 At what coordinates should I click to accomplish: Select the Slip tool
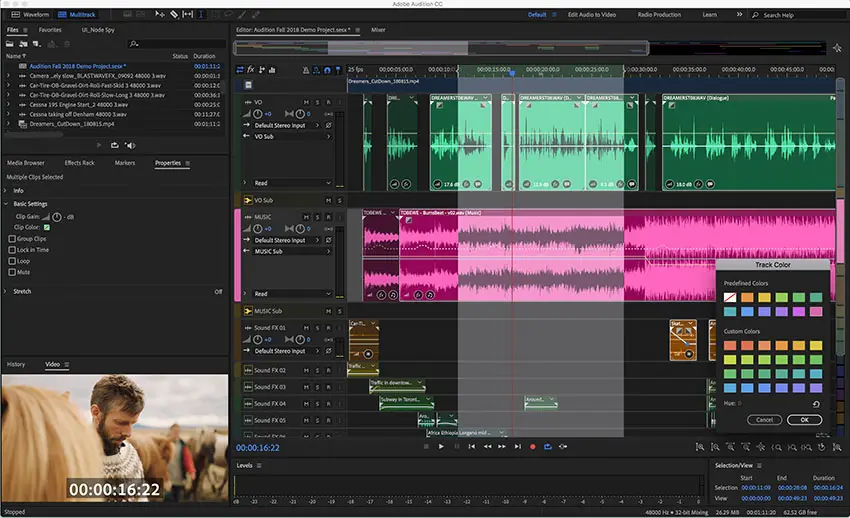pyautogui.click(x=188, y=15)
